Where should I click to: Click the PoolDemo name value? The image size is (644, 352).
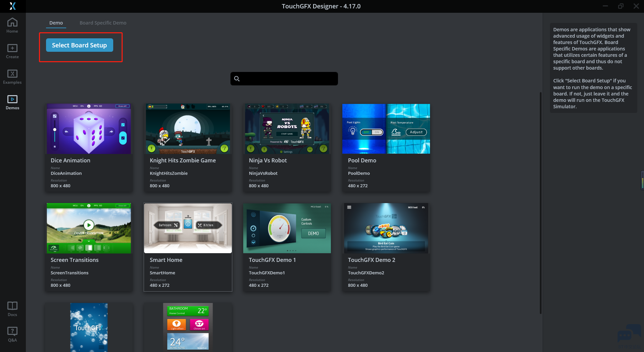click(x=359, y=173)
